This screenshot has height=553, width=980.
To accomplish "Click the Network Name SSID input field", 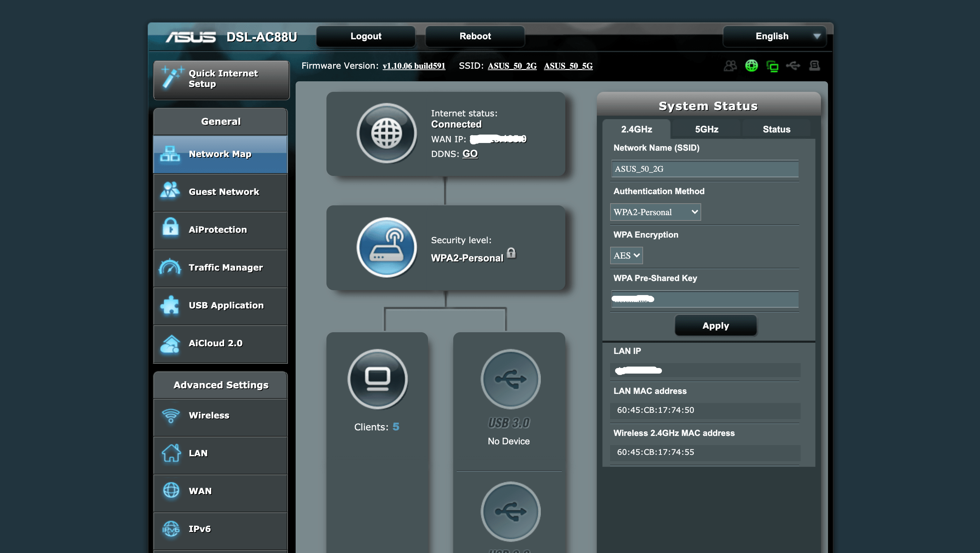I will tap(705, 169).
